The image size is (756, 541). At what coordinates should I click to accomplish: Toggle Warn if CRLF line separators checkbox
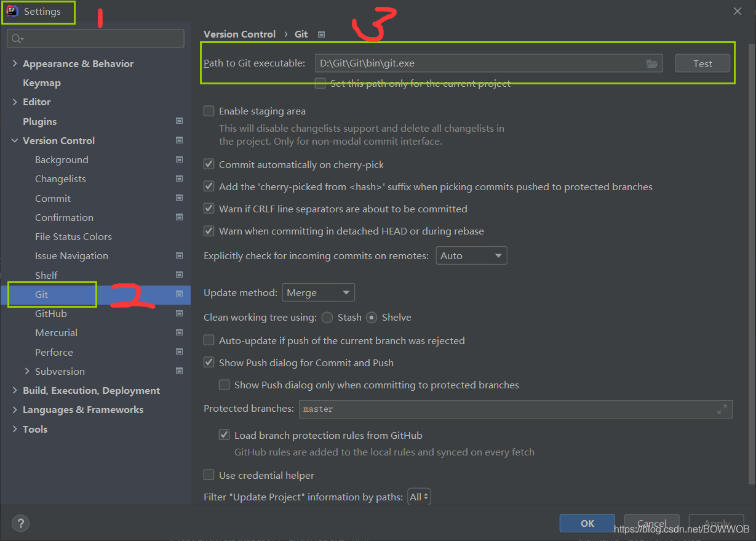pyautogui.click(x=209, y=209)
